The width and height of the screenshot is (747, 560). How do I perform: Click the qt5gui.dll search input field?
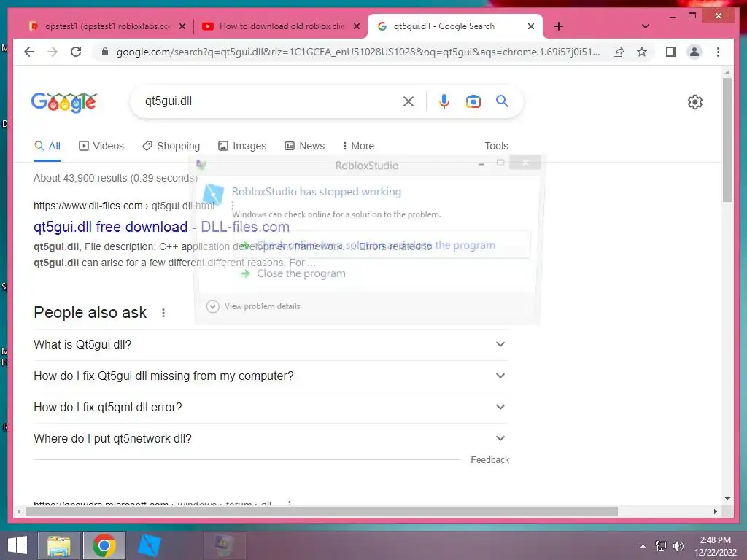click(271, 101)
